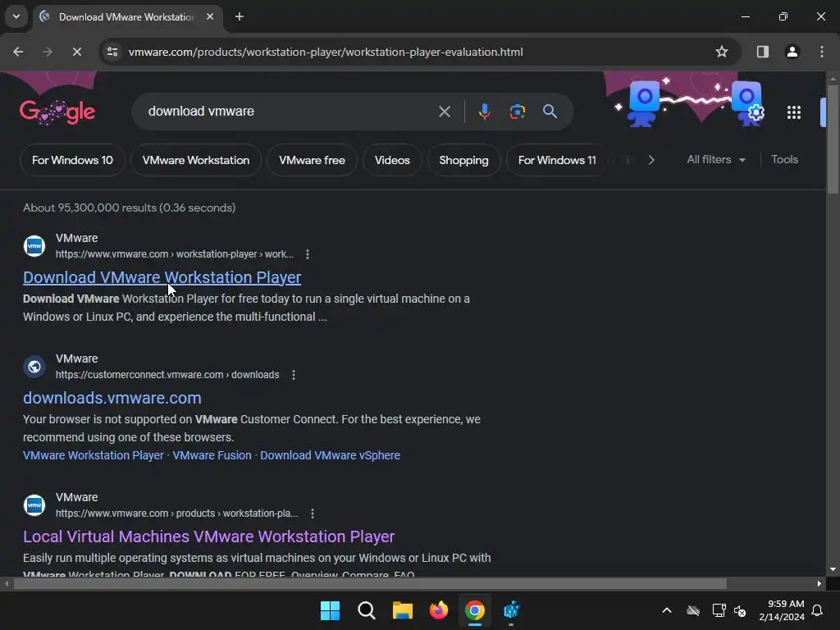The image size is (840, 630).
Task: Open the Tools search options
Action: pyautogui.click(x=784, y=160)
